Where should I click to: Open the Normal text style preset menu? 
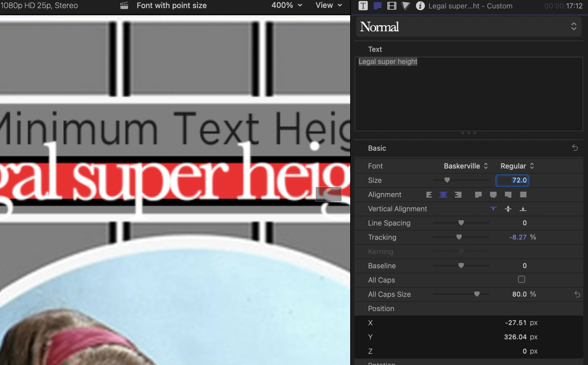[469, 27]
